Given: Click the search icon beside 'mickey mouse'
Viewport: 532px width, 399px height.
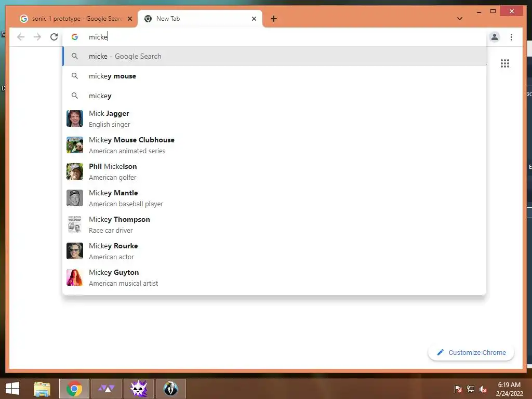Looking at the screenshot, I should tap(75, 76).
